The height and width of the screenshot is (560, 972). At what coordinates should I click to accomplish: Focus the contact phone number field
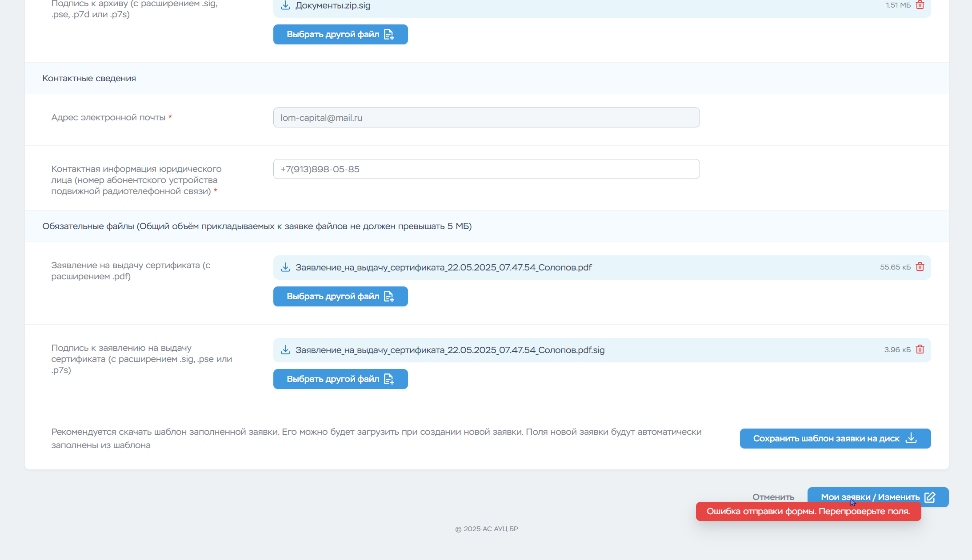click(486, 169)
